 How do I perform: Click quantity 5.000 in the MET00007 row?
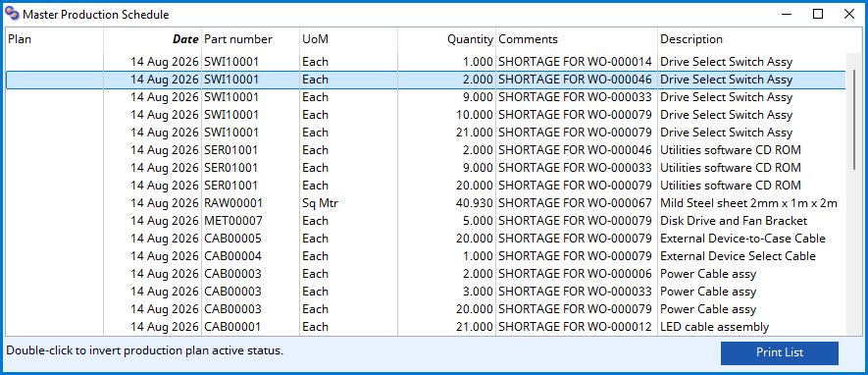[x=478, y=221]
